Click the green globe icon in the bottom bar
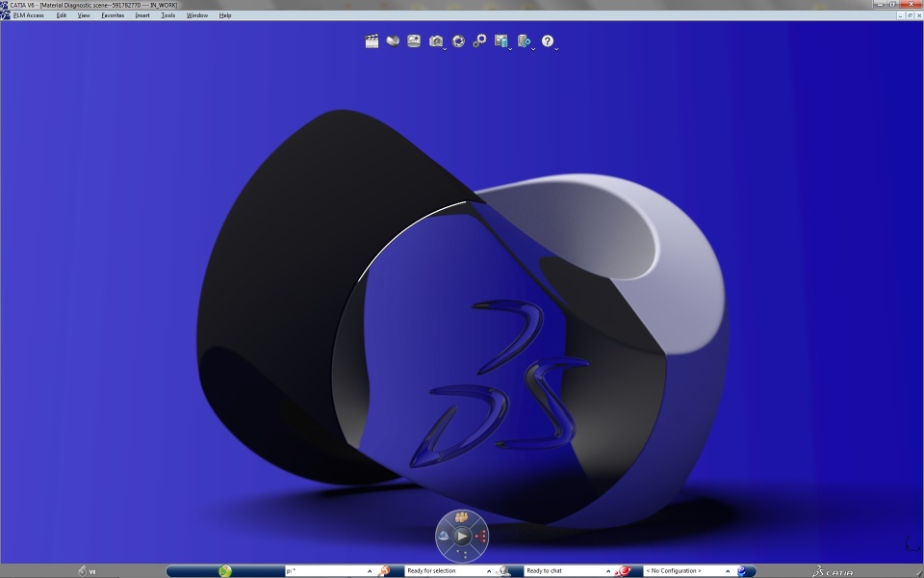 coord(224,571)
